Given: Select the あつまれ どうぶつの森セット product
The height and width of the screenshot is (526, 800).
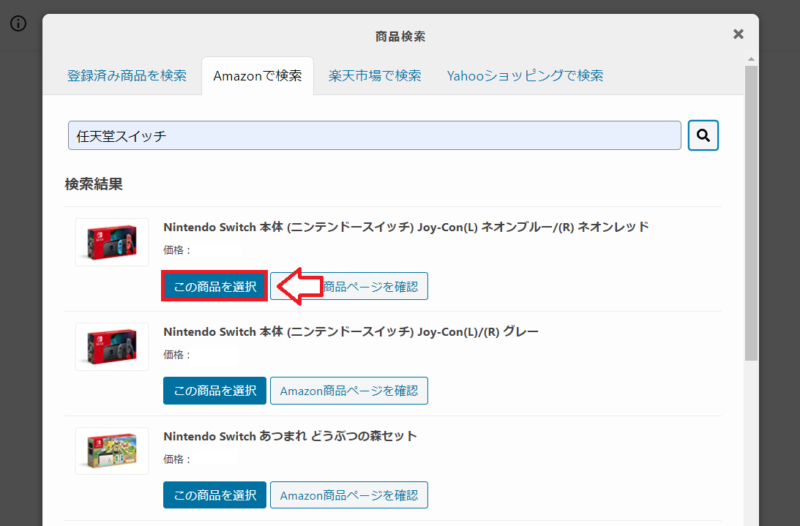Looking at the screenshot, I should (x=215, y=495).
